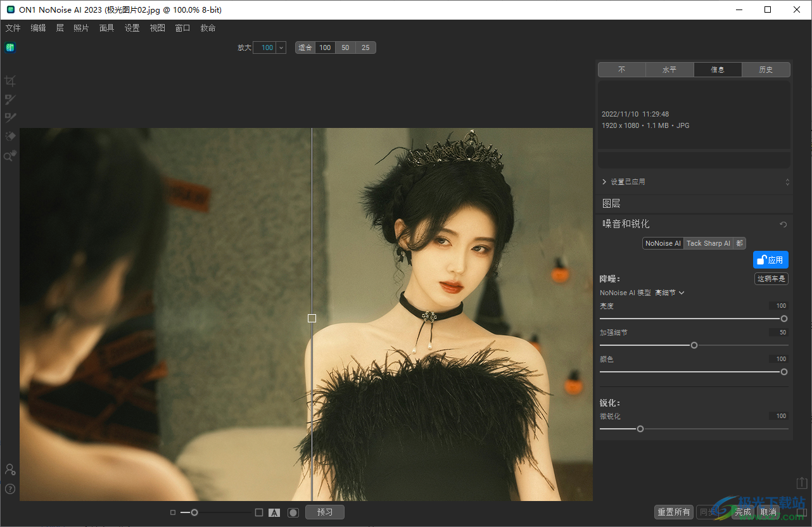Click the user account icon
The width and height of the screenshot is (812, 527).
click(10, 469)
